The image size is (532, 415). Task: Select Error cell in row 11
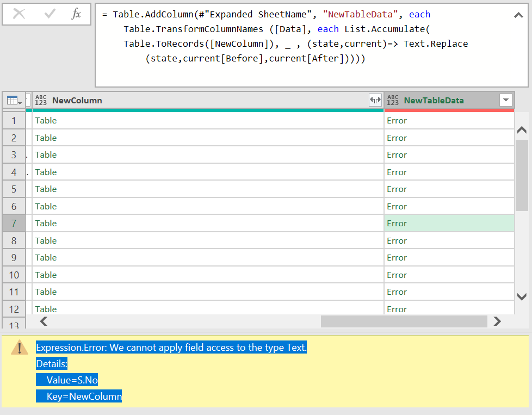[x=449, y=292]
